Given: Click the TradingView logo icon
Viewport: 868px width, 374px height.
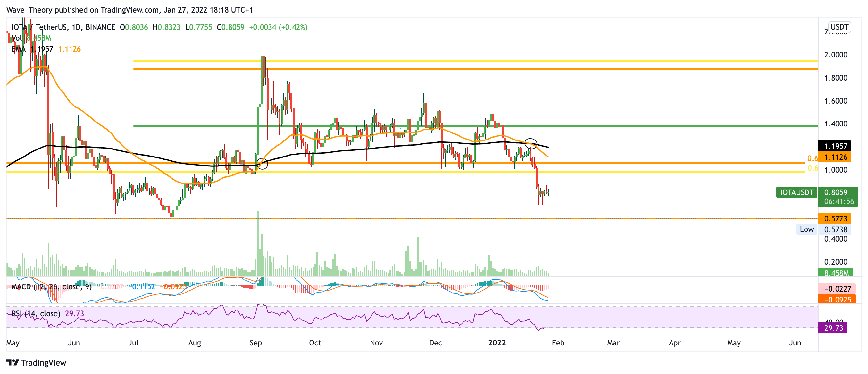Looking at the screenshot, I should (x=13, y=362).
